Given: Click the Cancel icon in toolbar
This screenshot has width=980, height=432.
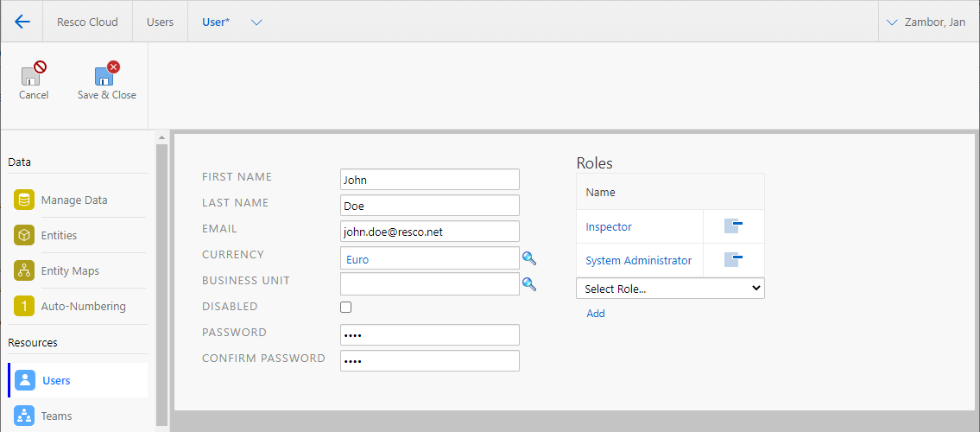Looking at the screenshot, I should 34,74.
